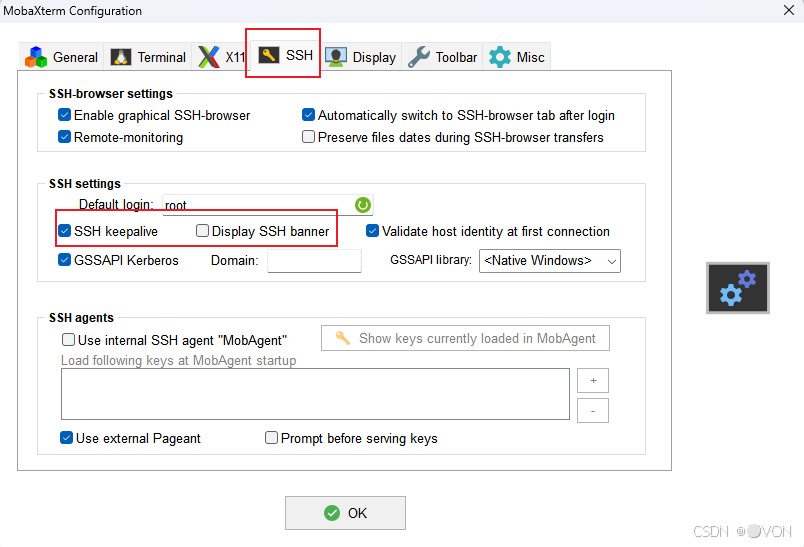Click the Kerberos Domain input field

pyautogui.click(x=314, y=260)
